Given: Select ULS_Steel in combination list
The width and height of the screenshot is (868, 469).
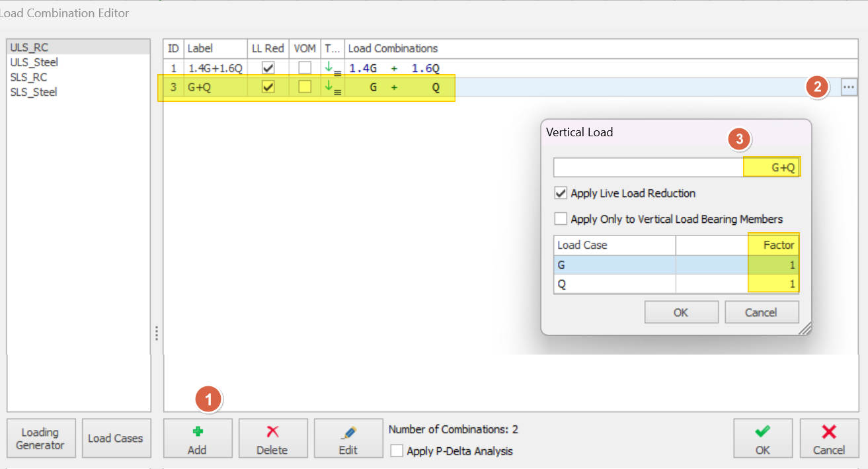Looking at the screenshot, I should (34, 62).
